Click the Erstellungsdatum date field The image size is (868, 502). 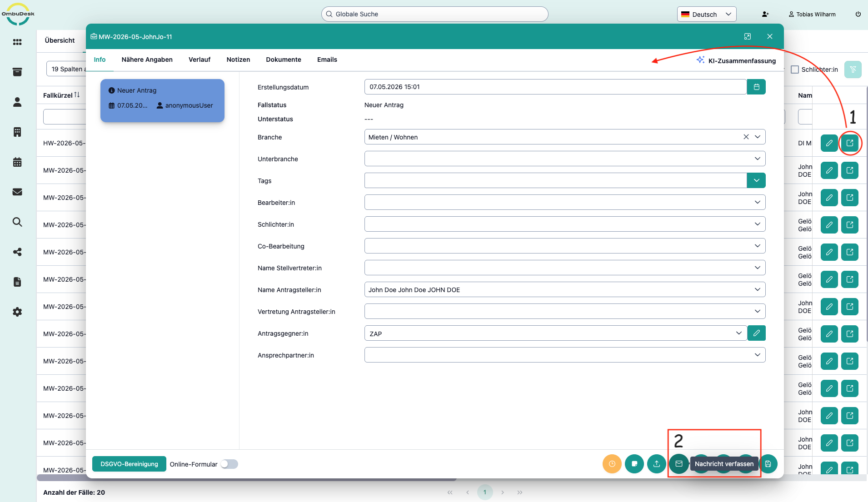tap(555, 87)
